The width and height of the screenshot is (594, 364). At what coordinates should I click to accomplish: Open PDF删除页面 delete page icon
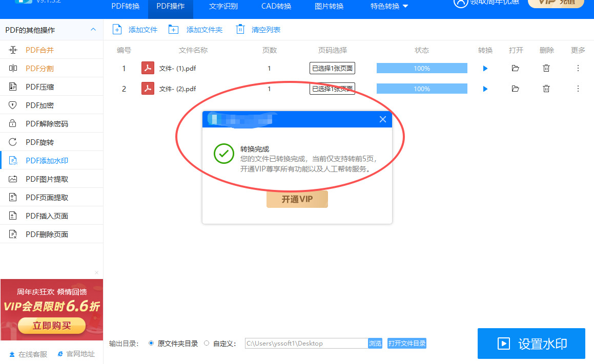coord(13,234)
